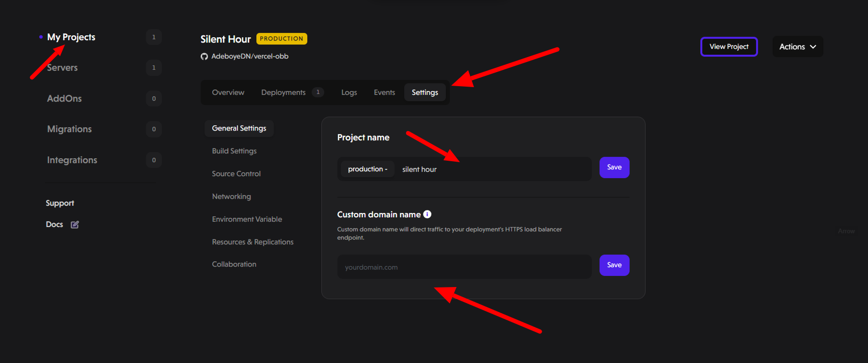Viewport: 868px width, 363px height.
Task: Open AddOns in the sidebar
Action: tap(64, 98)
